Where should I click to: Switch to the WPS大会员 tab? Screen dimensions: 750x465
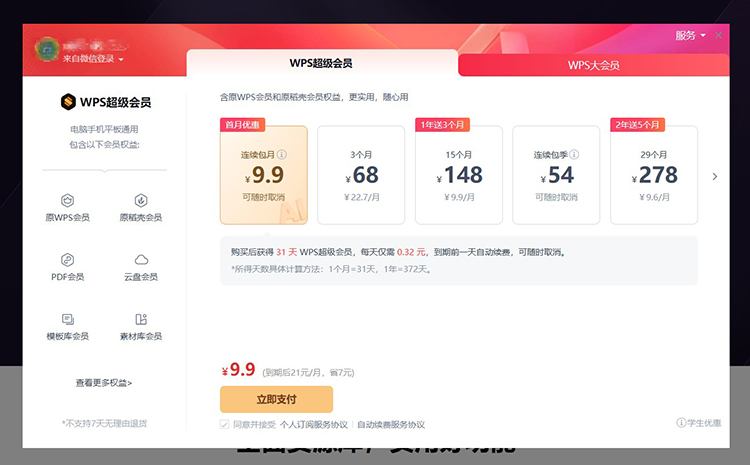(594, 65)
